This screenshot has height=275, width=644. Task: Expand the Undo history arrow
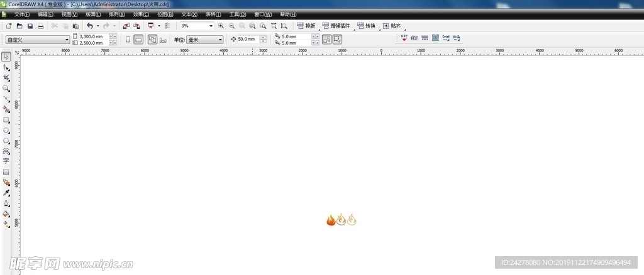click(97, 26)
